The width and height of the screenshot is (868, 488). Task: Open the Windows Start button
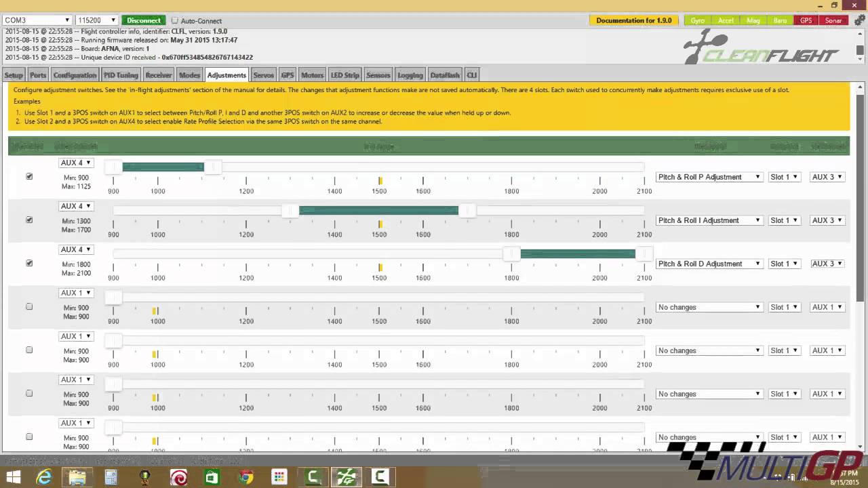tap(13, 477)
